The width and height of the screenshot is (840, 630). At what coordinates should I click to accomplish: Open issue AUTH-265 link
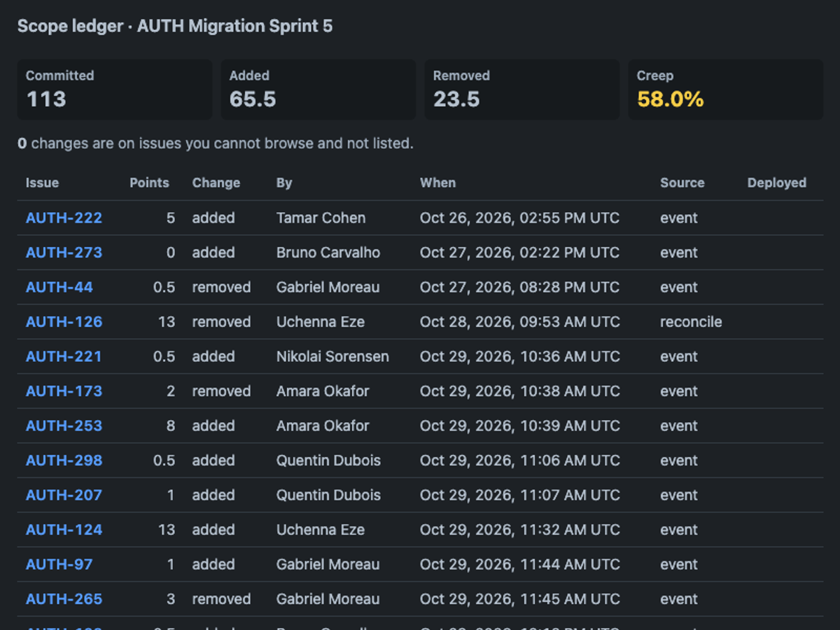[x=64, y=599]
